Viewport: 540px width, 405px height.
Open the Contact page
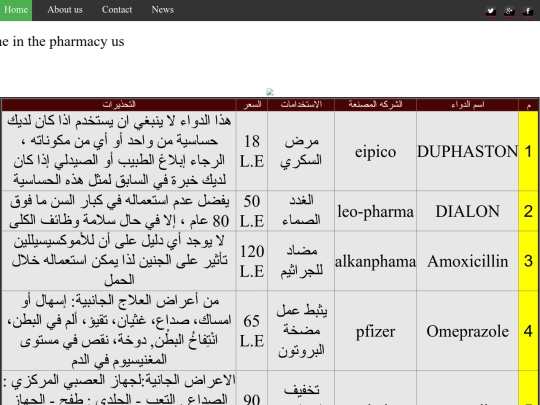[x=117, y=10]
